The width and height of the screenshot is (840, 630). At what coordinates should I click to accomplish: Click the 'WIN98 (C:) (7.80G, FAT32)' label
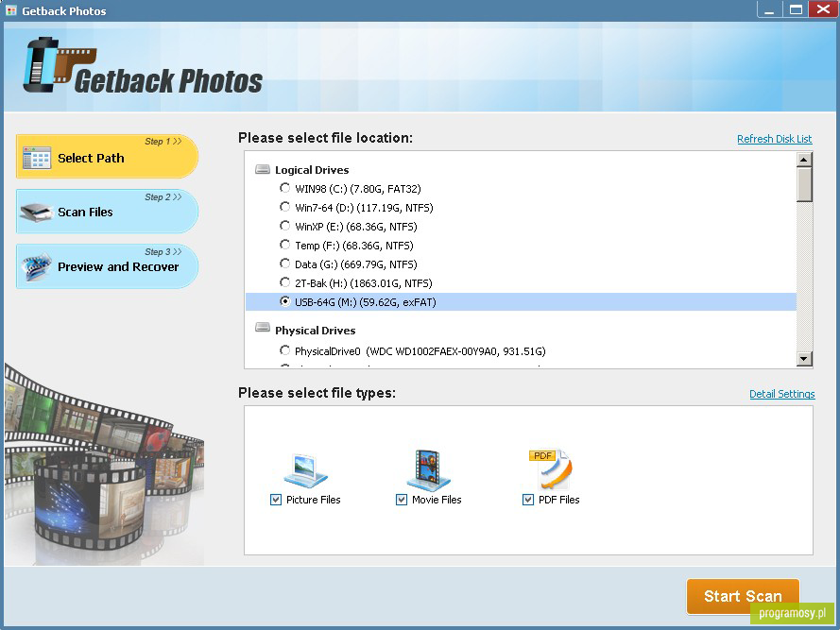pyautogui.click(x=358, y=189)
